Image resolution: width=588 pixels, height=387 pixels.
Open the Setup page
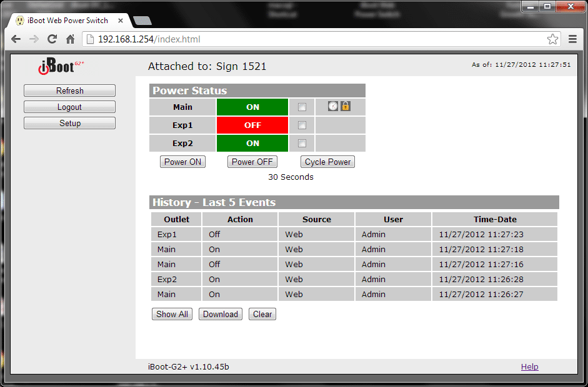[x=69, y=124]
